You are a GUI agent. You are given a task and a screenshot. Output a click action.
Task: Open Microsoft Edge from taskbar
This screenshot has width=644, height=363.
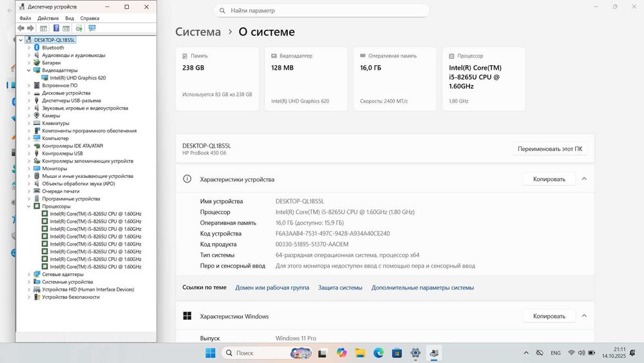click(x=378, y=353)
